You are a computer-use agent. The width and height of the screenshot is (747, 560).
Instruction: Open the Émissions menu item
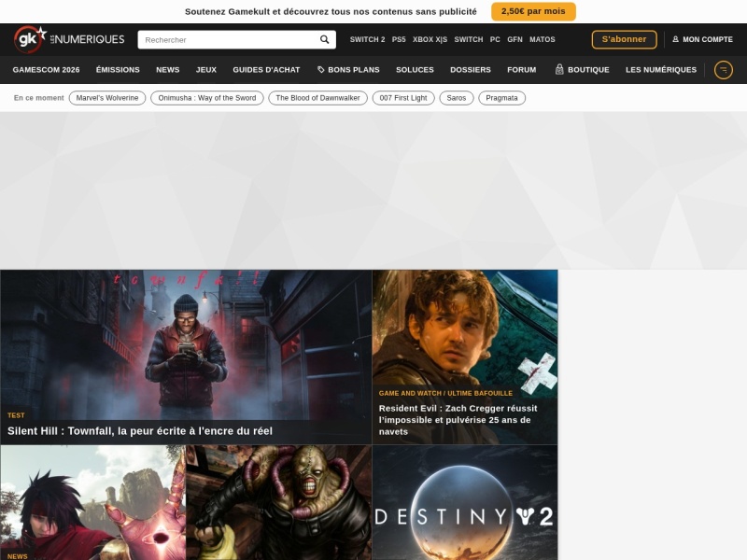point(118,70)
